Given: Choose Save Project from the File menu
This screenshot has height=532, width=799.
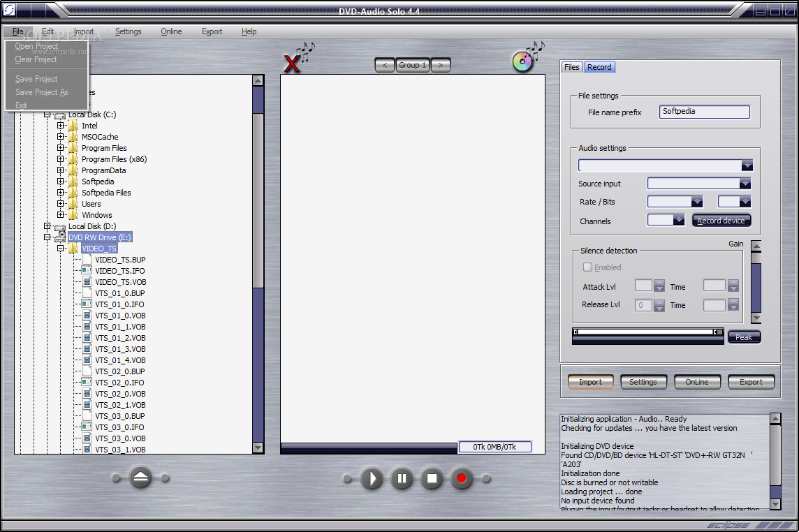Looking at the screenshot, I should click(x=36, y=79).
